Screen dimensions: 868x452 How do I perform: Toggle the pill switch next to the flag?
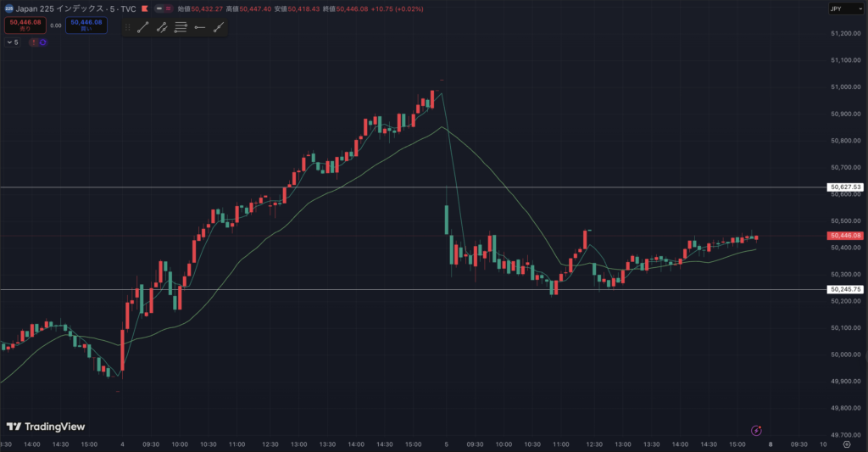(164, 8)
